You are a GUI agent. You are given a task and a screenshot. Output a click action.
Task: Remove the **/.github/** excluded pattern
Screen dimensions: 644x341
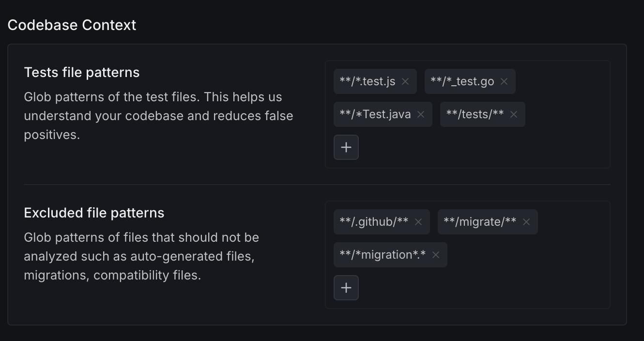[418, 222]
